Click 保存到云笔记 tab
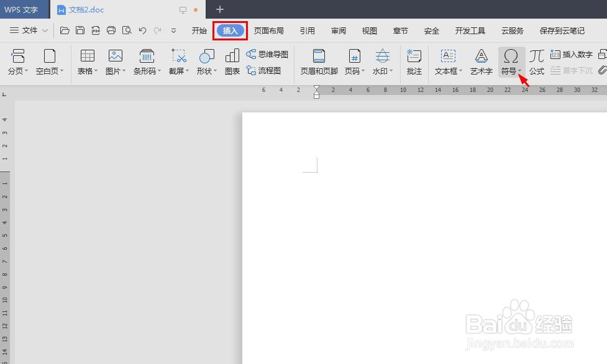607x364 pixels. coord(562,30)
